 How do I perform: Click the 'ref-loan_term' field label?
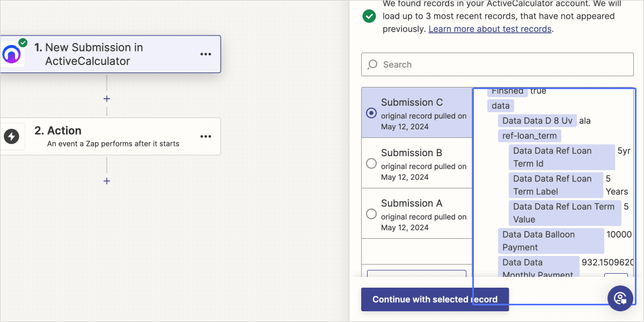(530, 136)
